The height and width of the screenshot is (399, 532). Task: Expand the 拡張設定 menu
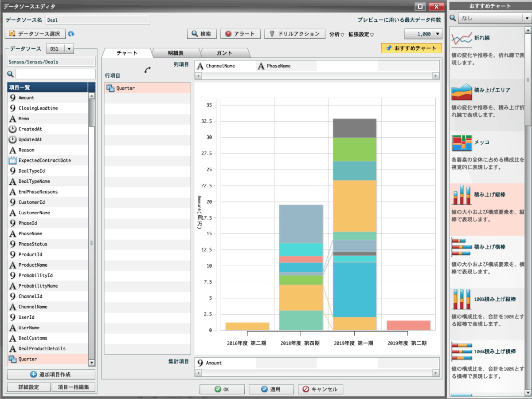361,34
